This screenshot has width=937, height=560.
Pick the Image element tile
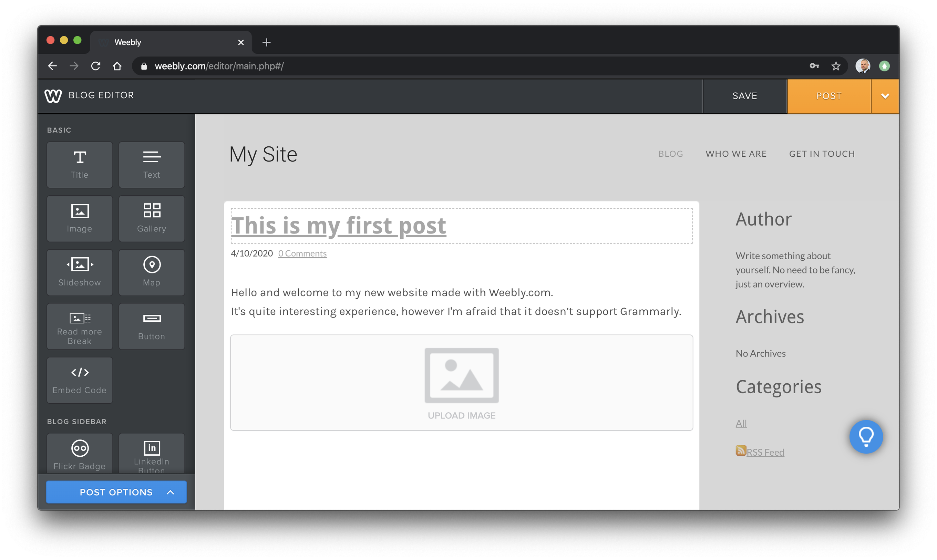click(x=80, y=219)
